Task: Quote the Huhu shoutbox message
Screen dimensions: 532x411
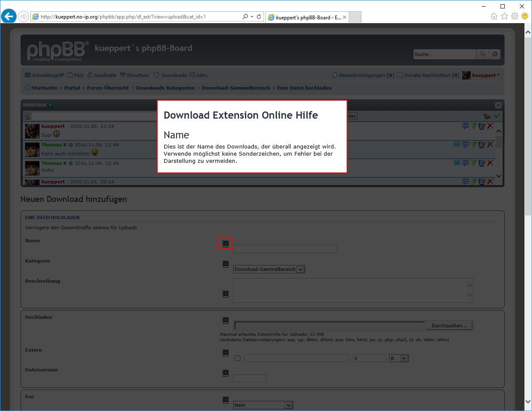Action: (465, 163)
